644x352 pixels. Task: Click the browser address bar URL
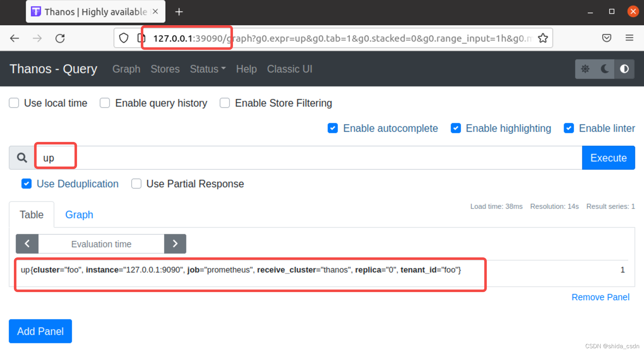click(343, 38)
